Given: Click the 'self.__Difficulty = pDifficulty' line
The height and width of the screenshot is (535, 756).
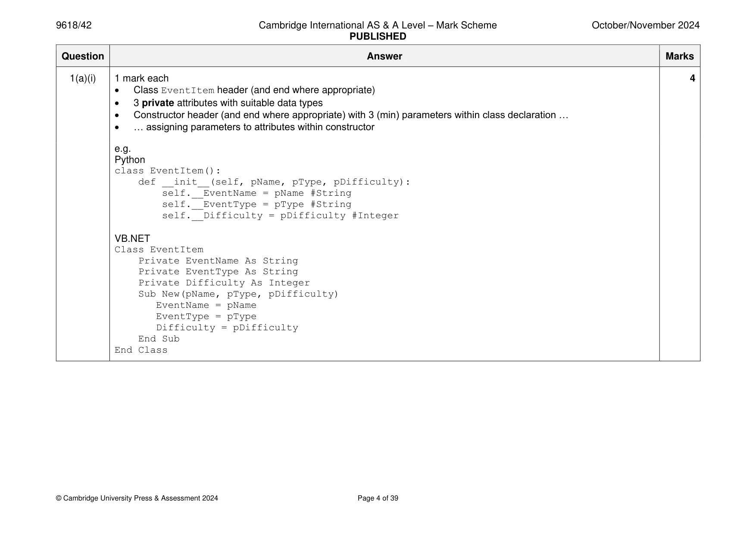Looking at the screenshot, I should 281,216.
